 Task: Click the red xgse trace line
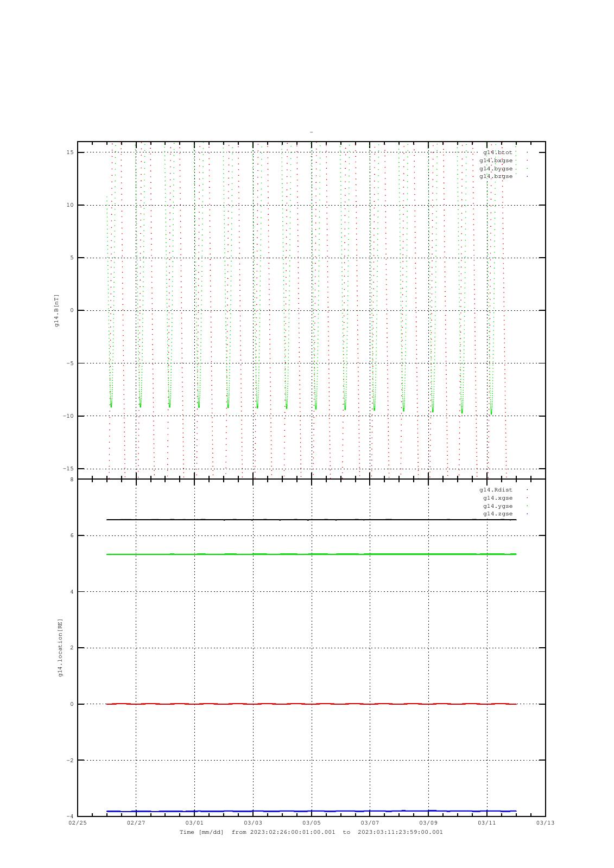pos(312,704)
